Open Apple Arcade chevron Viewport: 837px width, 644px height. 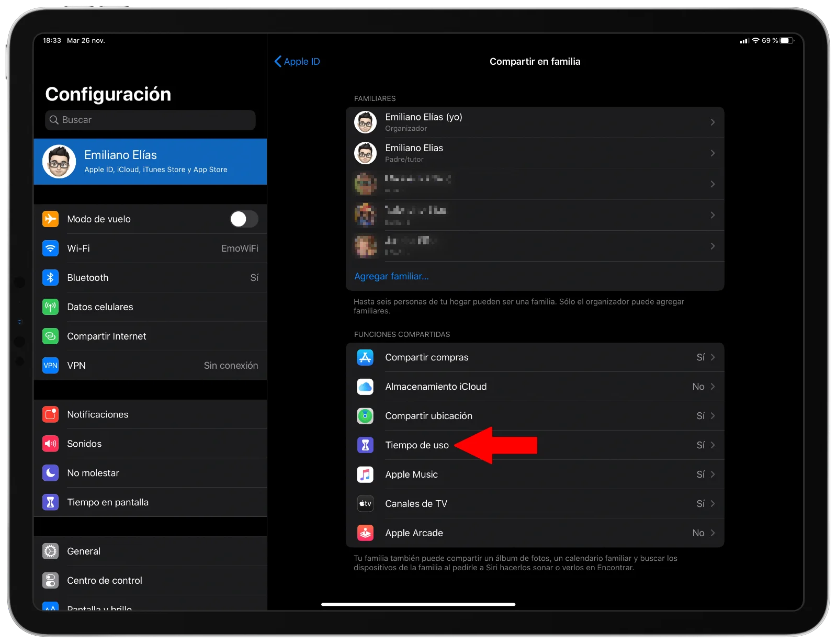pos(712,533)
